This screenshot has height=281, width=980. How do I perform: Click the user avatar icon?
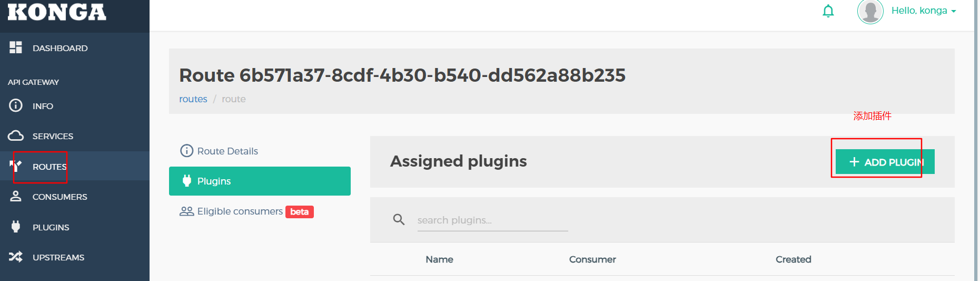coord(870,11)
